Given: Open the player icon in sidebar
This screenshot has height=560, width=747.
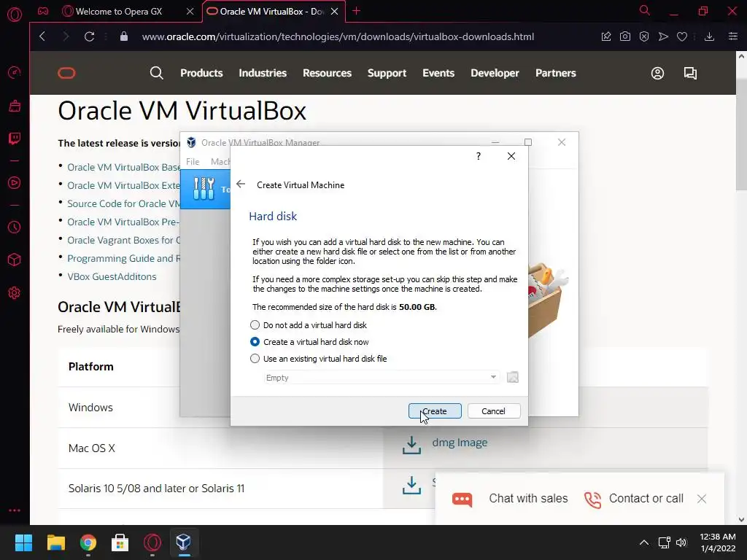Looking at the screenshot, I should point(15,183).
